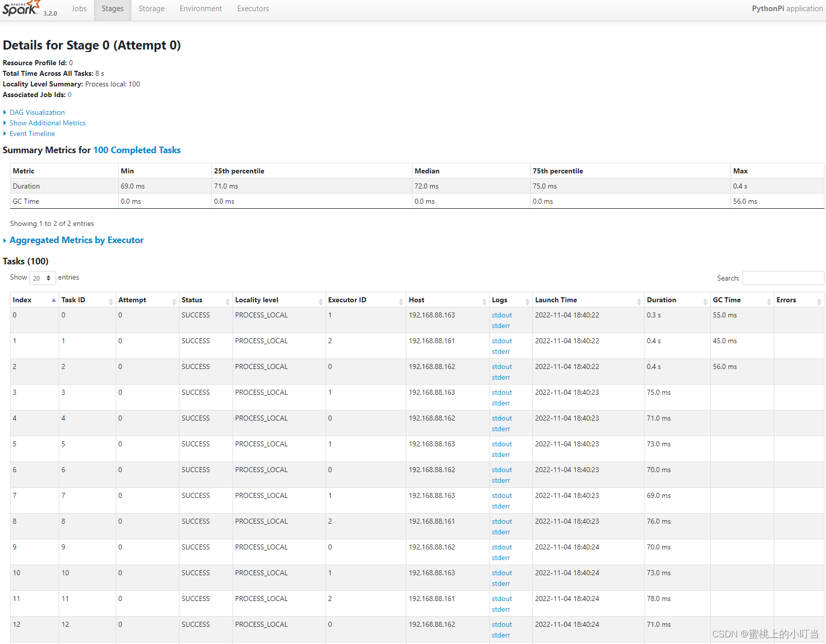The width and height of the screenshot is (826, 644).
Task: Open Associated Job Id 0 link
Action: point(70,95)
